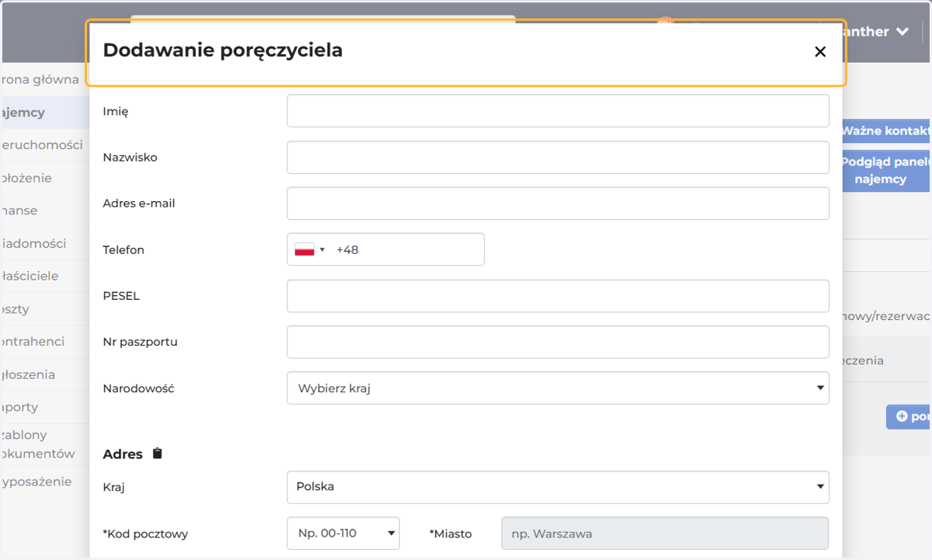This screenshot has width=932, height=560.
Task: Focus the PESEL input field
Action: pyautogui.click(x=558, y=296)
